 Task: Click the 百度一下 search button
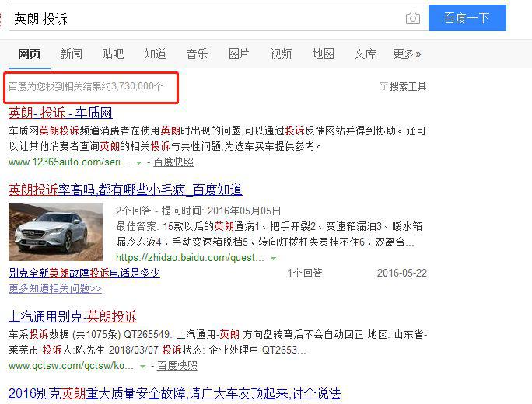click(467, 18)
